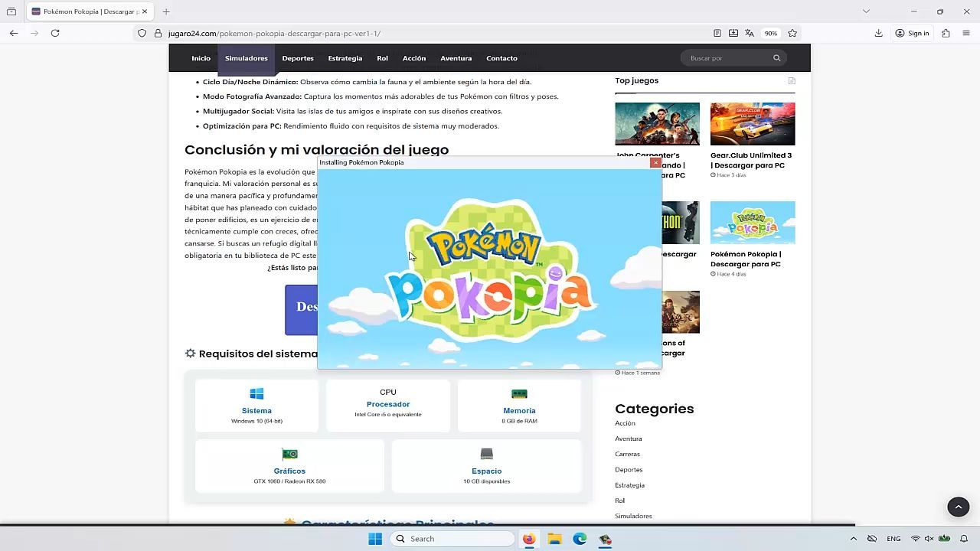This screenshot has width=980, height=551.
Task: Open Gear.Club Unlimited 3 thumbnail
Action: pyautogui.click(x=752, y=124)
